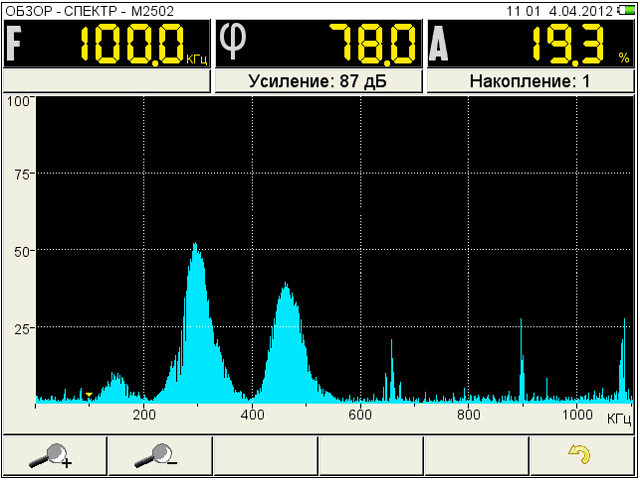
Task: Click the zoom out magnifier button
Action: point(159,455)
